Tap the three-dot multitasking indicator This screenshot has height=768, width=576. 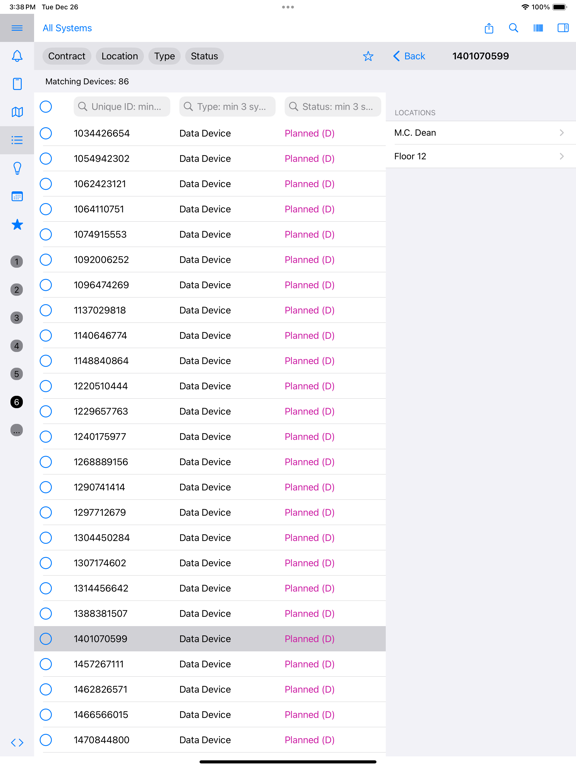[288, 7]
